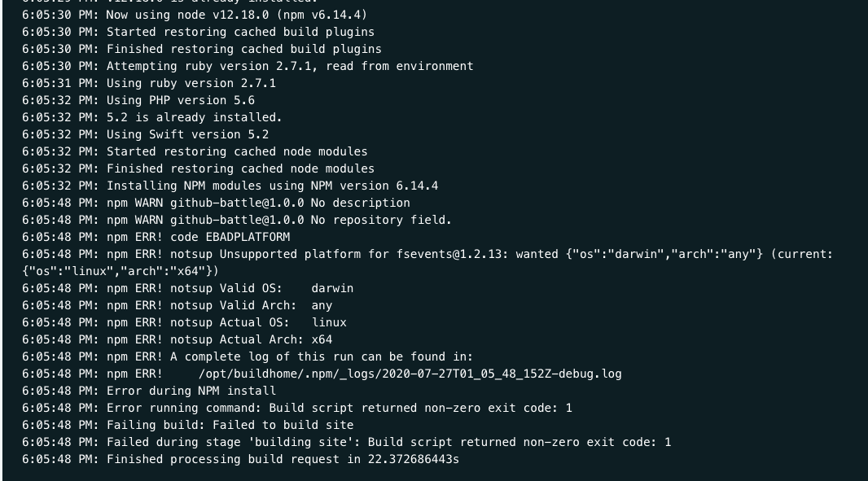
Task: Click 'Failing build: Failed to build site' line
Action: pyautogui.click(x=230, y=425)
